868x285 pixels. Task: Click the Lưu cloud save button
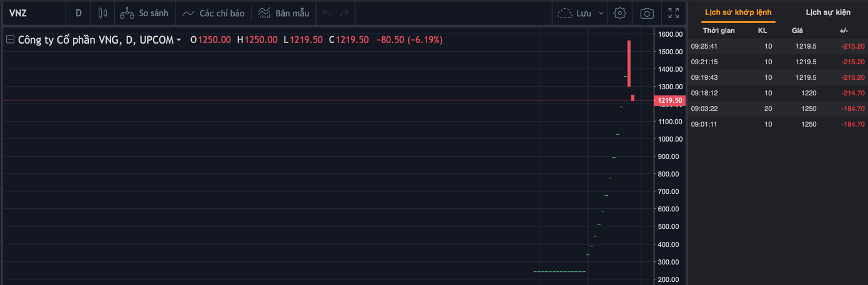[574, 13]
